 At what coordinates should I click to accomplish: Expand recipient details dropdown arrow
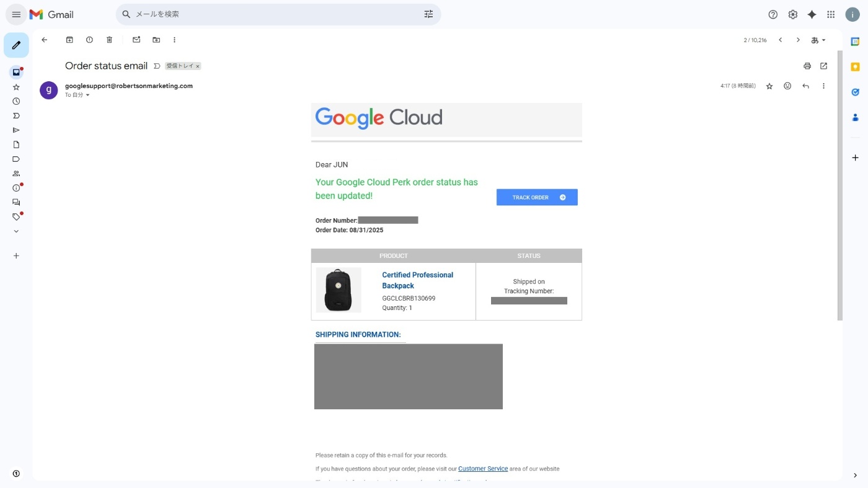tap(87, 95)
